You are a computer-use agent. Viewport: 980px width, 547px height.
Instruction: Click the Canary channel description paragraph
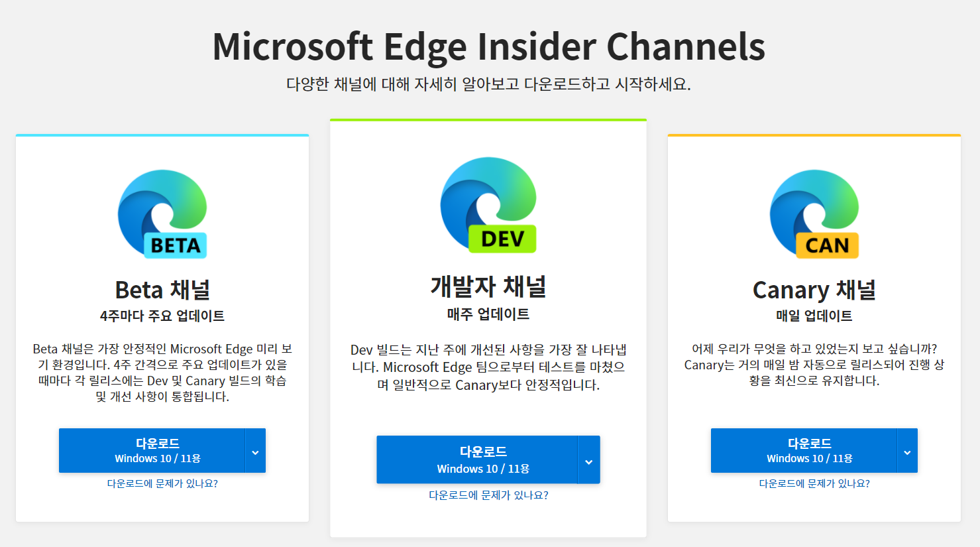(814, 365)
